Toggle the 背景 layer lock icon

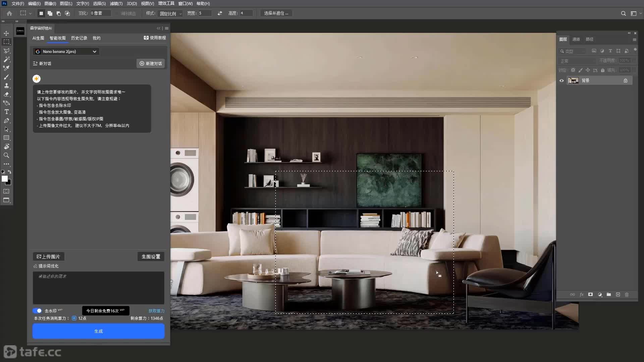[626, 80]
